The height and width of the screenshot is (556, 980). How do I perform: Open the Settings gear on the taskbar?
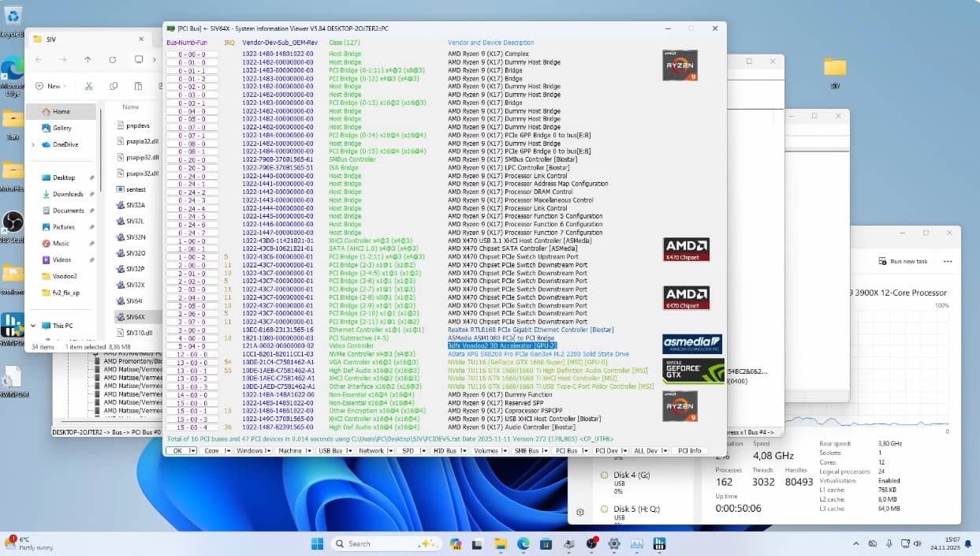click(x=614, y=543)
